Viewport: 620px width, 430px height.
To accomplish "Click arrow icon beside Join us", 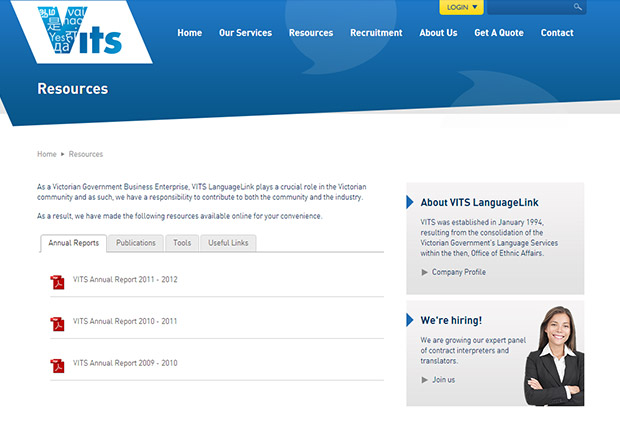I will pos(424,380).
